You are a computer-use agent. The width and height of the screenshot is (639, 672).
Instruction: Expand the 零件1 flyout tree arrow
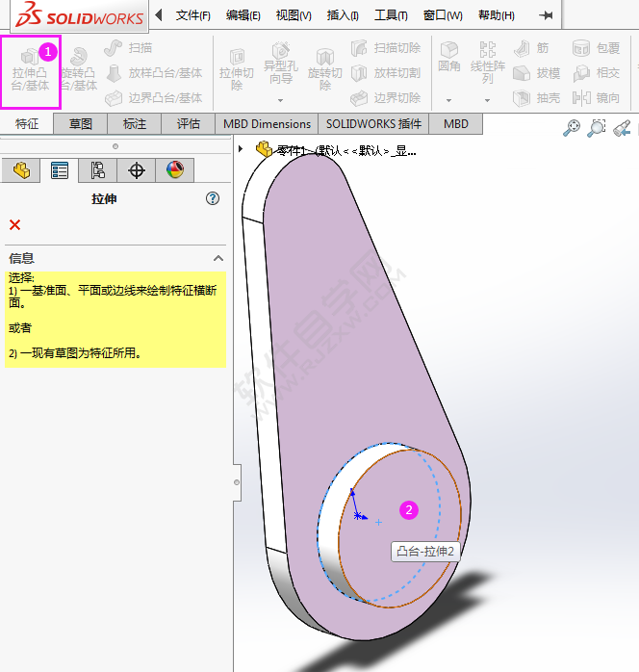pyautogui.click(x=241, y=148)
